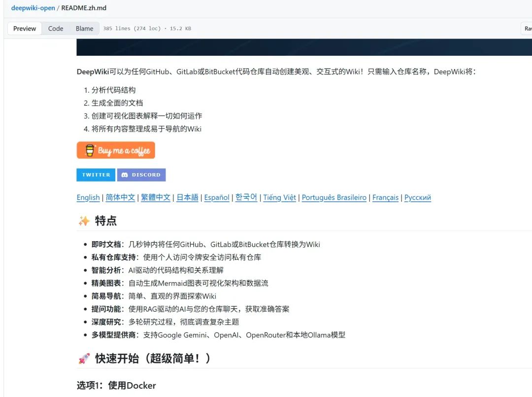Click the sparkles emoji beside 特点
Viewport: 532px width, 397px height.
84,221
